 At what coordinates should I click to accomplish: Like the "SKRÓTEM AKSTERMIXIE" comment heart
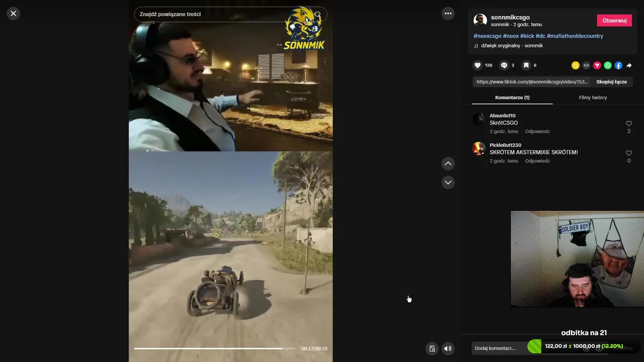point(628,153)
